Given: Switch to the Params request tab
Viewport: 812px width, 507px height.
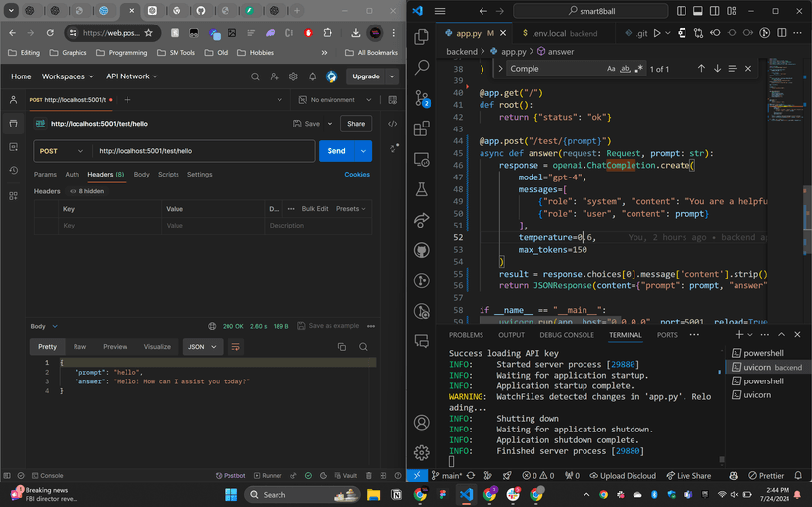Looking at the screenshot, I should pyautogui.click(x=45, y=175).
